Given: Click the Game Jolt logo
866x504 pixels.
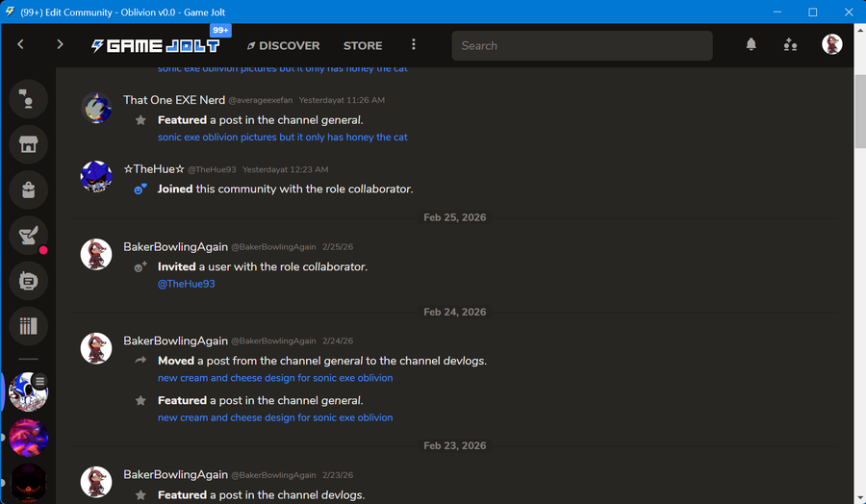Looking at the screenshot, I should pyautogui.click(x=156, y=45).
